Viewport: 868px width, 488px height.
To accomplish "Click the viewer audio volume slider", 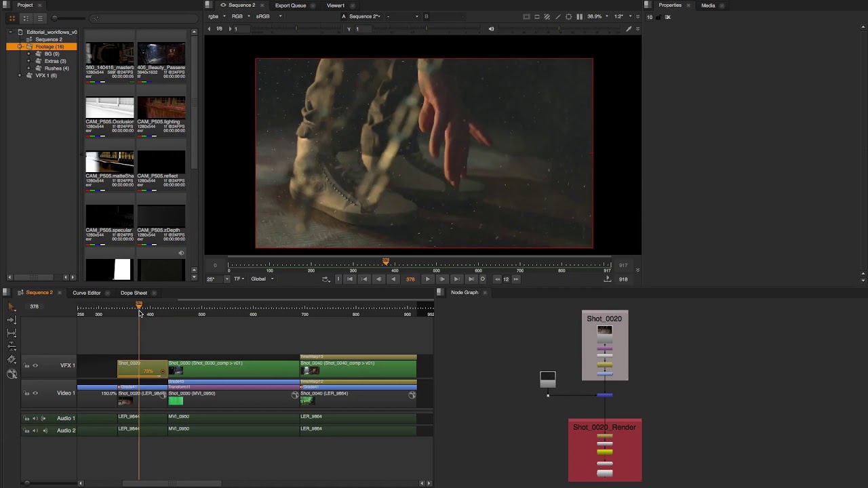I will click(x=559, y=29).
